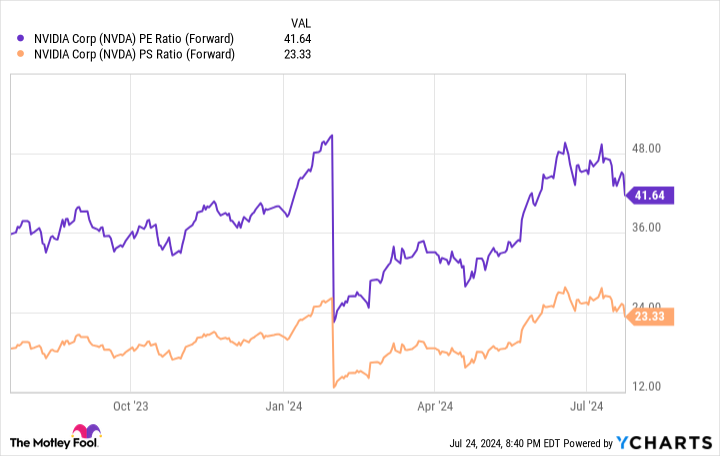Click the purple PE Ratio legend dot
This screenshot has width=720, height=456.
20,38
